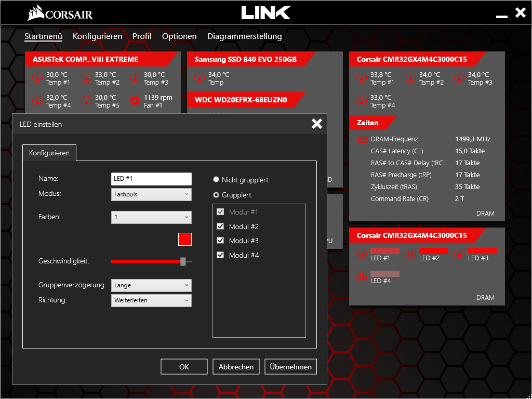
Task: Click the Corsair DRAM Temp #4 thermometer icon
Action: (362, 101)
